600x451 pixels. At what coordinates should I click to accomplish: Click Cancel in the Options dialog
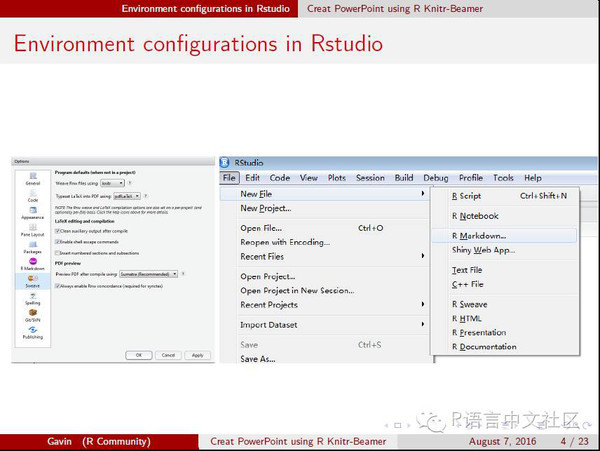pyautogui.click(x=168, y=355)
